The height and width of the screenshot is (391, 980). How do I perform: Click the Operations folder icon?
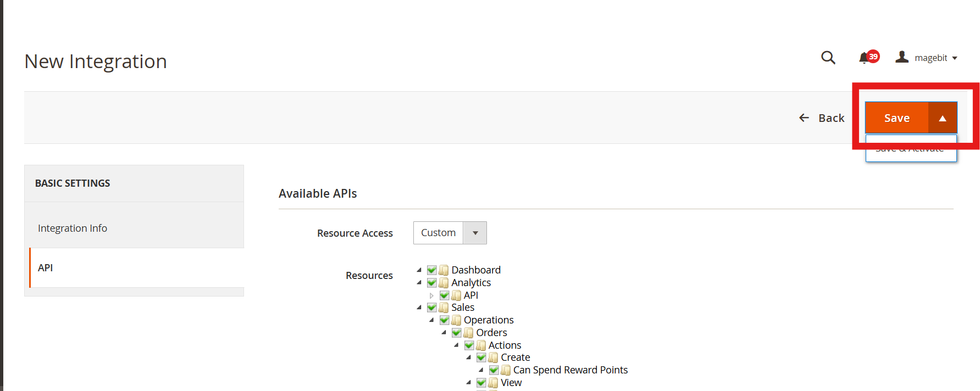coord(456,320)
